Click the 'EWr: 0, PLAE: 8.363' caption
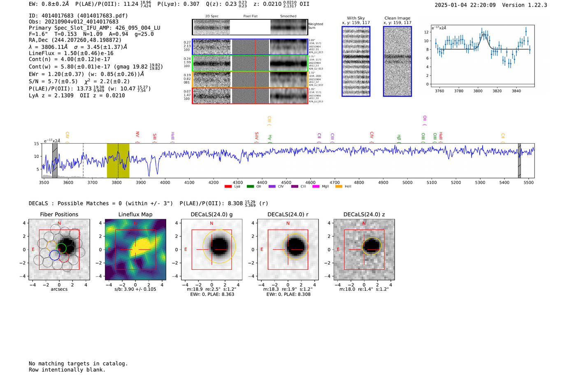Image resolution: width=576 pixels, height=392 pixels. coord(212,295)
